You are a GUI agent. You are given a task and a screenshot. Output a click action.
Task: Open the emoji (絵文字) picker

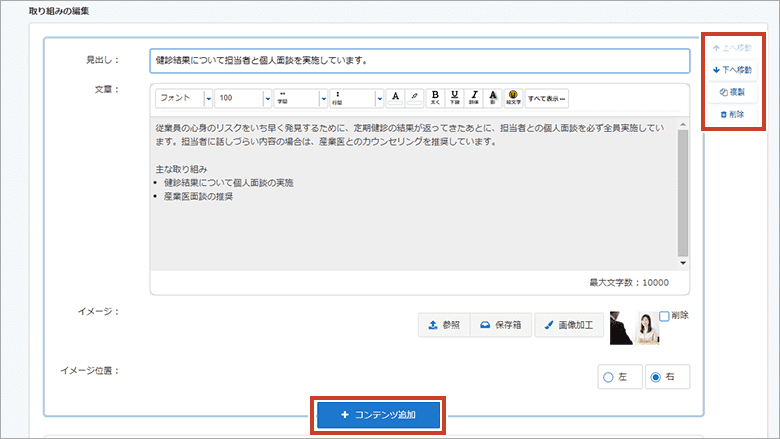[512, 98]
